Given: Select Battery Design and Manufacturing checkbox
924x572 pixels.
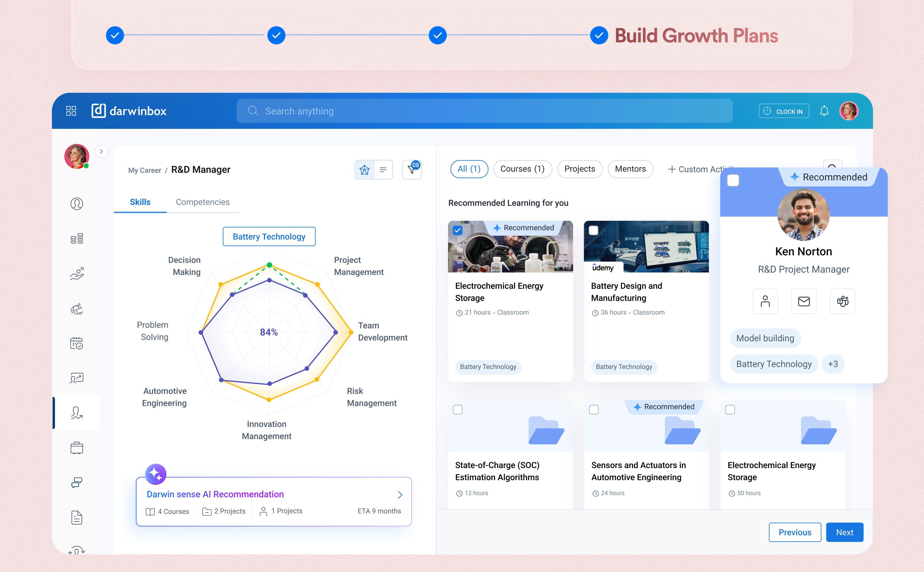Looking at the screenshot, I should (x=593, y=230).
